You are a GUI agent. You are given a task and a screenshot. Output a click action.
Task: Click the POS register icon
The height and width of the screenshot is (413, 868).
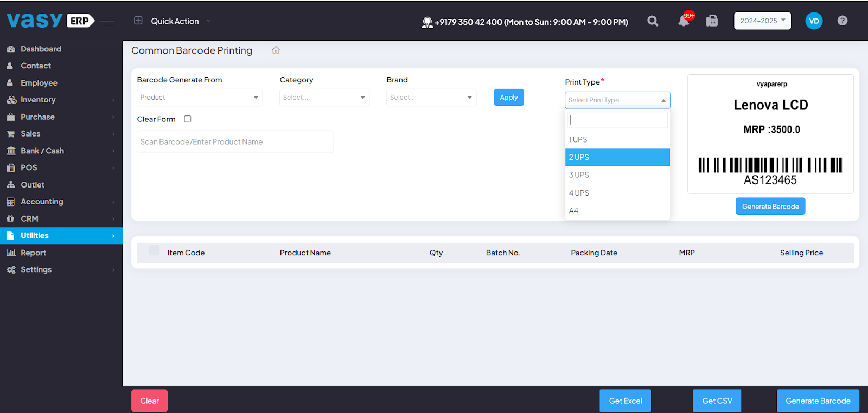click(x=10, y=168)
